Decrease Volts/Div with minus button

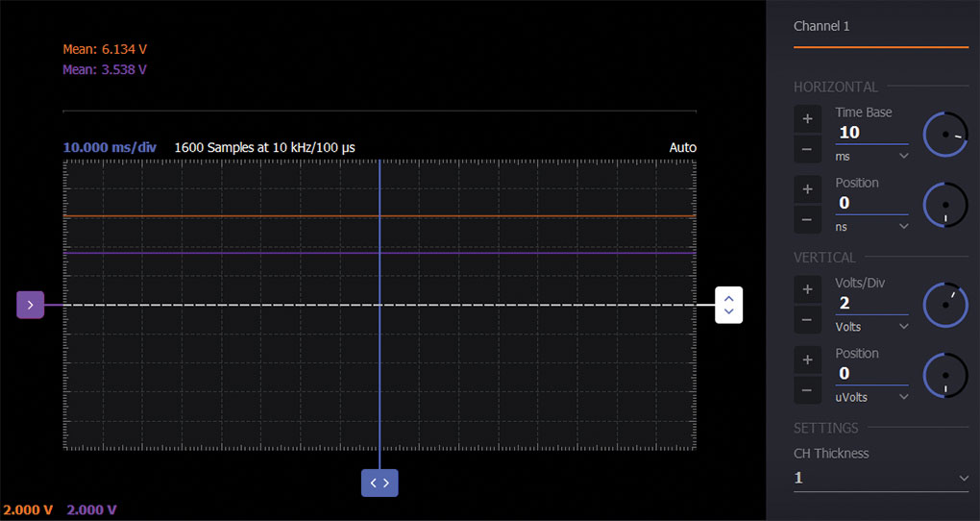pyautogui.click(x=807, y=319)
